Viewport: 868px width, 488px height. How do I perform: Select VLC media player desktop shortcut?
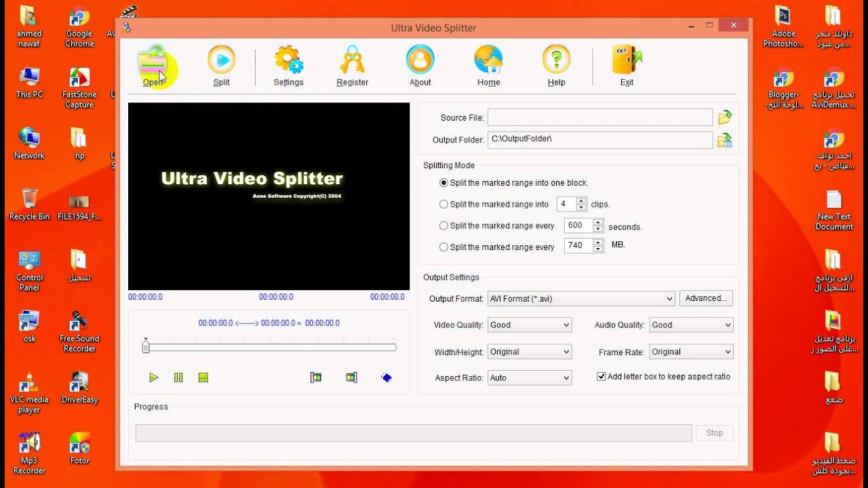[29, 393]
